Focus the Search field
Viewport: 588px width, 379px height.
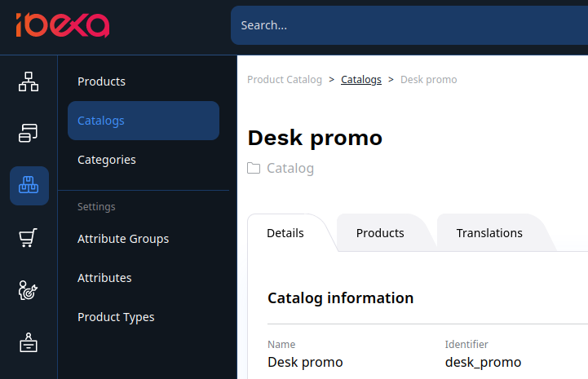pyautogui.click(x=409, y=25)
